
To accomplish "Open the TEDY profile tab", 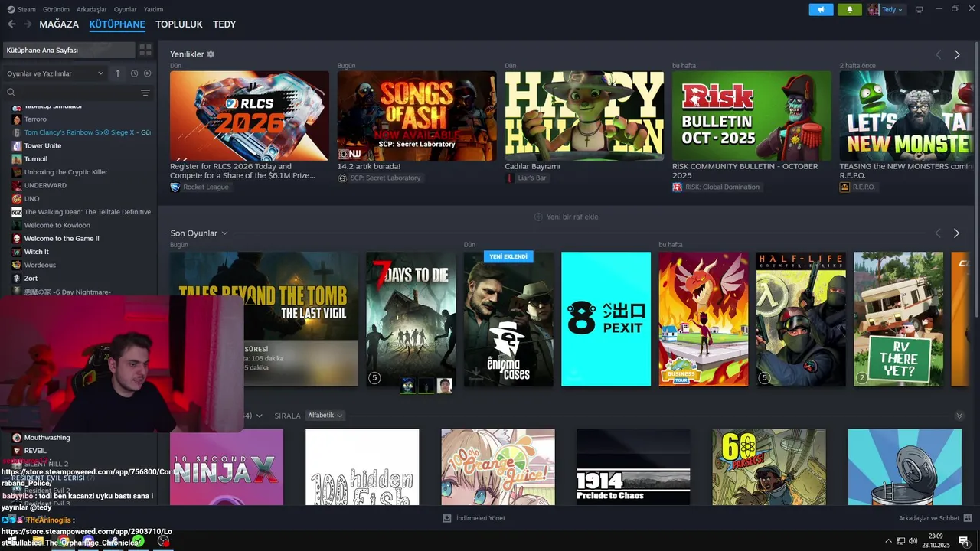I will click(224, 24).
